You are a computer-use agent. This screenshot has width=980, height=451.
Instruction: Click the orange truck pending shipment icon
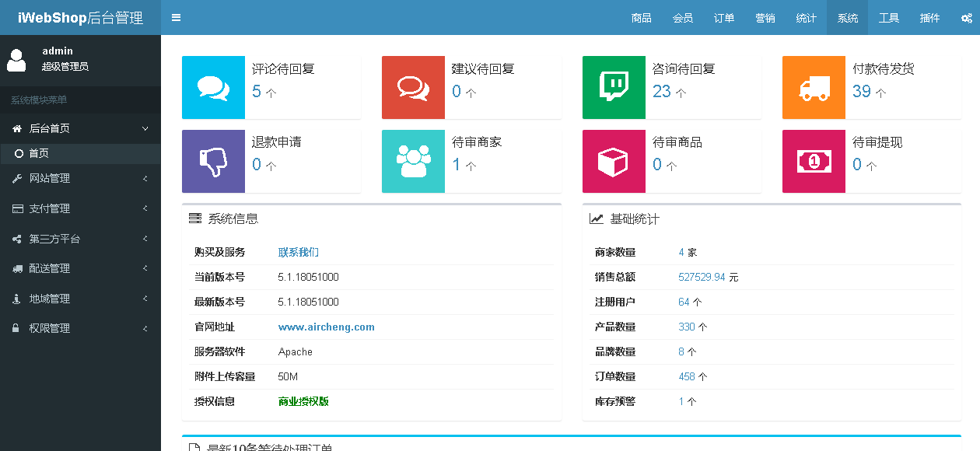click(814, 88)
